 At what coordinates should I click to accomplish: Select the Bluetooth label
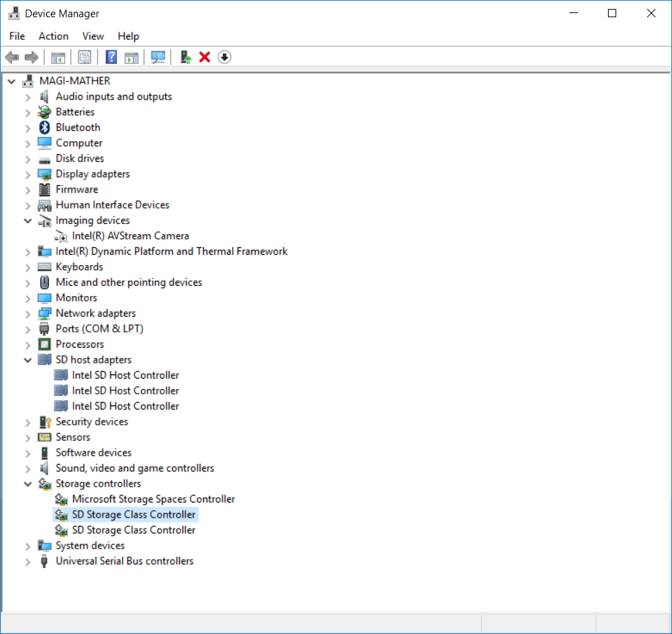(78, 127)
